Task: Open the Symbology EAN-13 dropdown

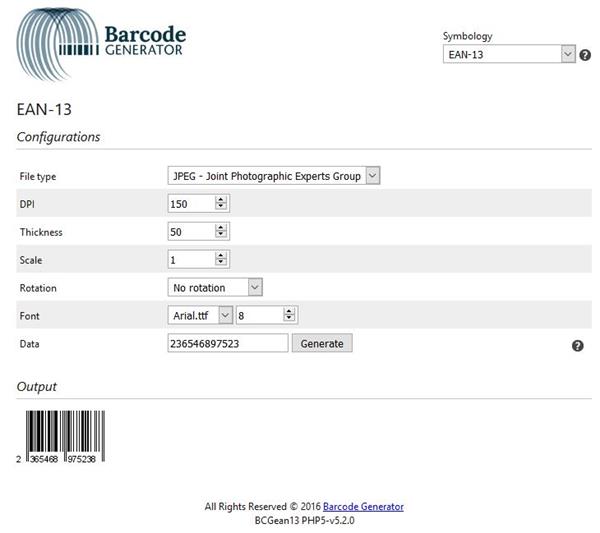Action: [509, 54]
